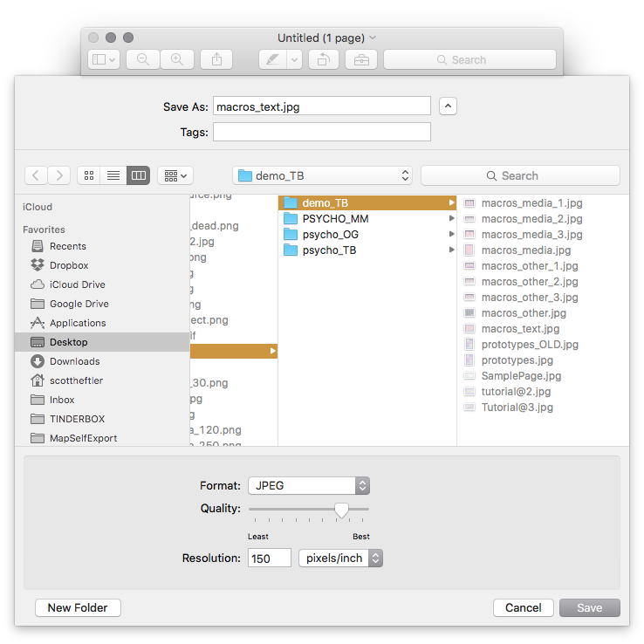Open the Format JPEG dropdown
This screenshot has width=644, height=644.
click(x=309, y=485)
